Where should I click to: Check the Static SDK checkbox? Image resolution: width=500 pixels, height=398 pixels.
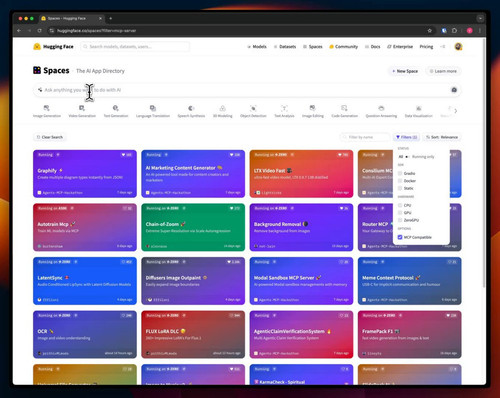coord(400,188)
